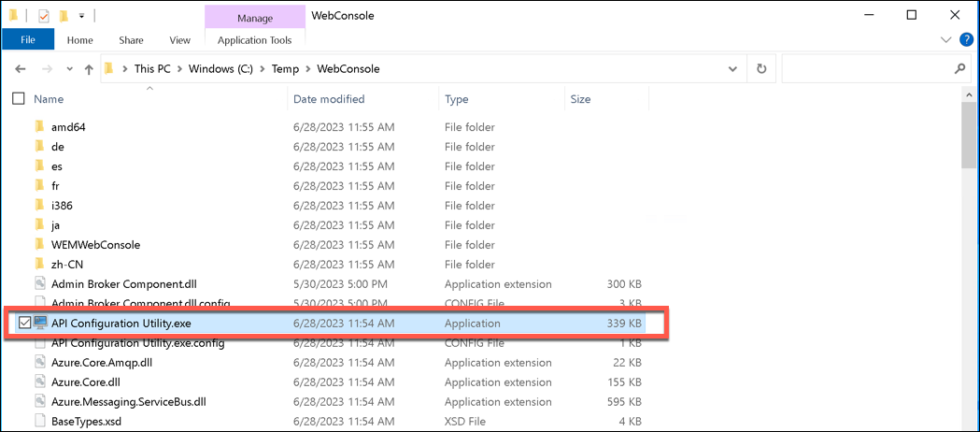This screenshot has height=432, width=980.
Task: Open the File menu
Action: (28, 40)
